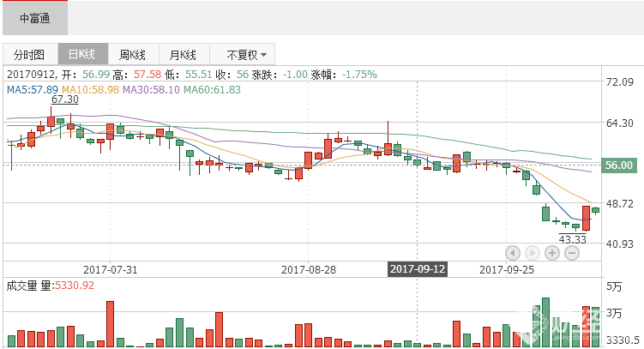Click the 3万 volume axis label
This screenshot has height=349, width=644.
[614, 313]
